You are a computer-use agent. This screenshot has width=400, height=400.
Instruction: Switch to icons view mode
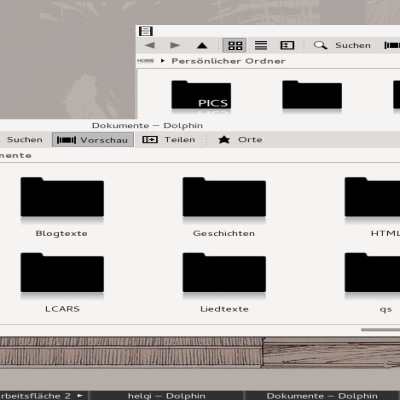click(x=235, y=45)
